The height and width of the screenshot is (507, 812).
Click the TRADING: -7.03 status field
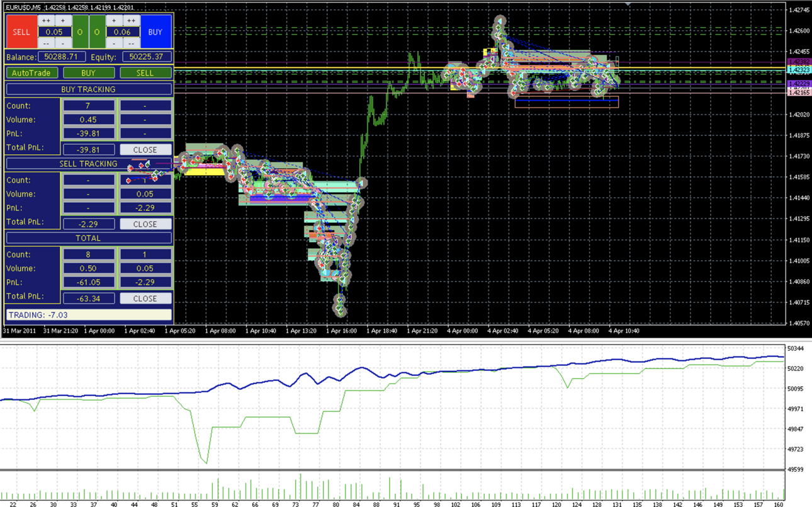click(x=88, y=315)
